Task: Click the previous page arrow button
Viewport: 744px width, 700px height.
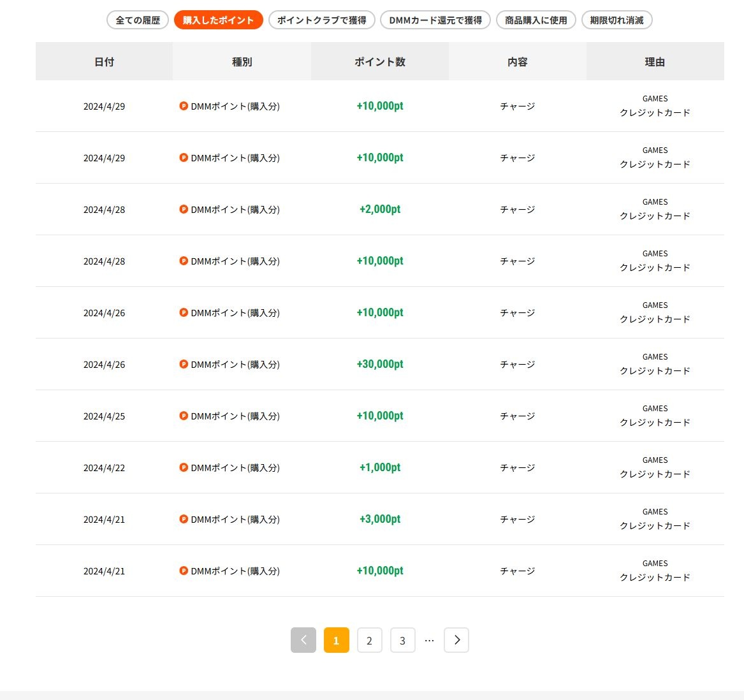Action: [303, 640]
